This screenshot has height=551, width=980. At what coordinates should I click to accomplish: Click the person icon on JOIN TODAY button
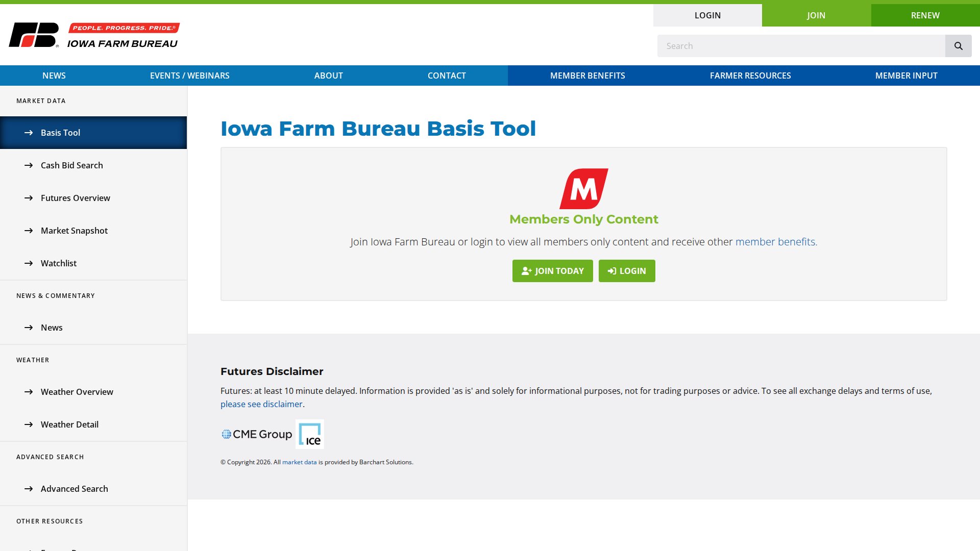tap(525, 271)
